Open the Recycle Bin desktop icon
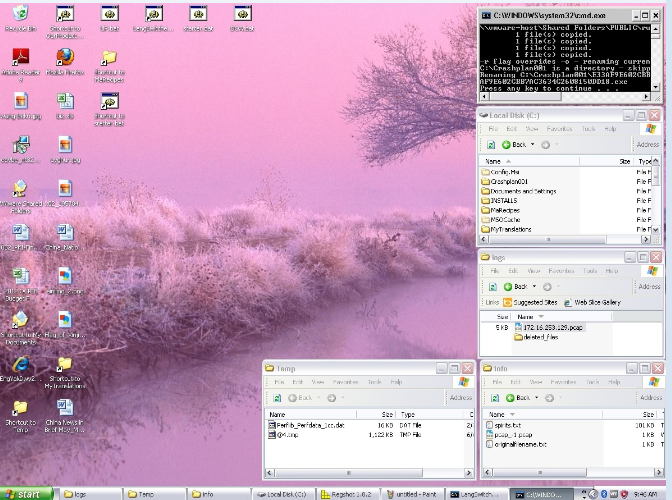 click(x=20, y=19)
